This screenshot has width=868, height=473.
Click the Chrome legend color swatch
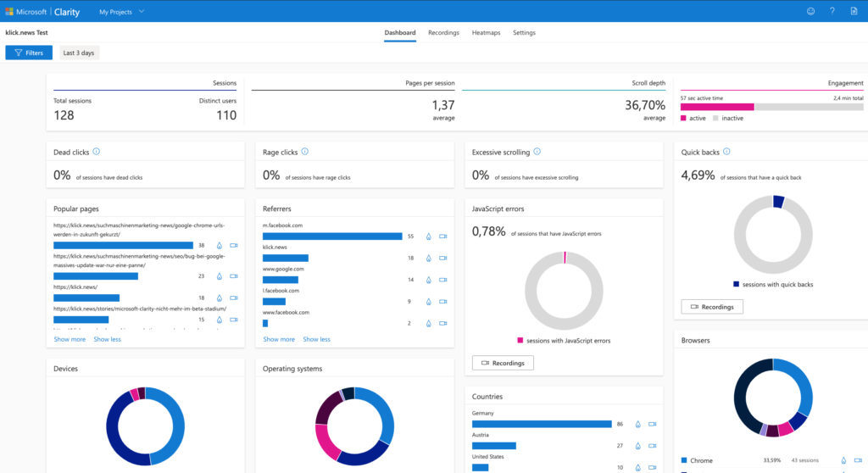tap(684, 461)
